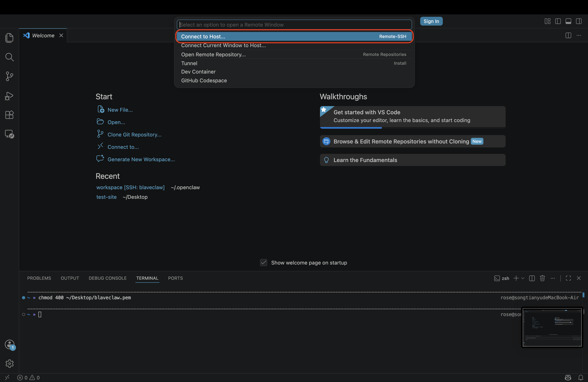Switch to the TERMINAL panel tab
588x382 pixels.
click(x=147, y=278)
